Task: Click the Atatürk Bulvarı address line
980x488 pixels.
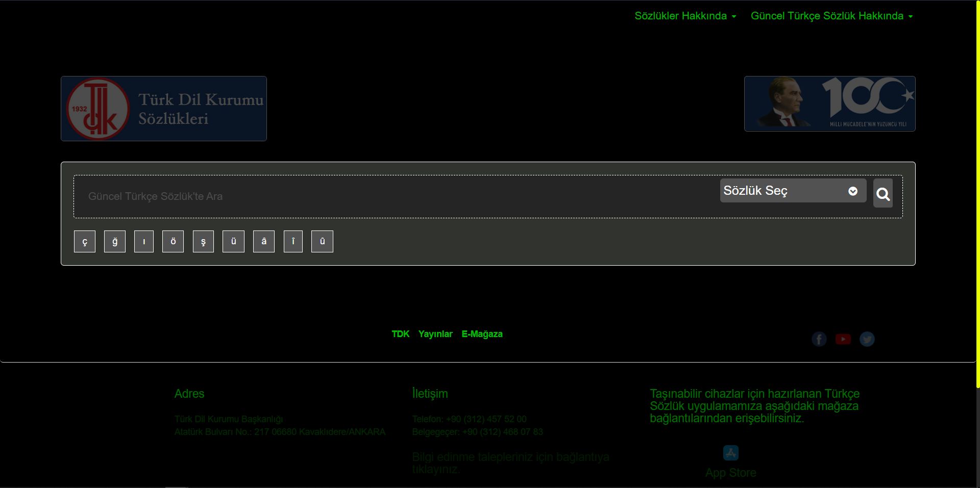Action: [x=280, y=432]
